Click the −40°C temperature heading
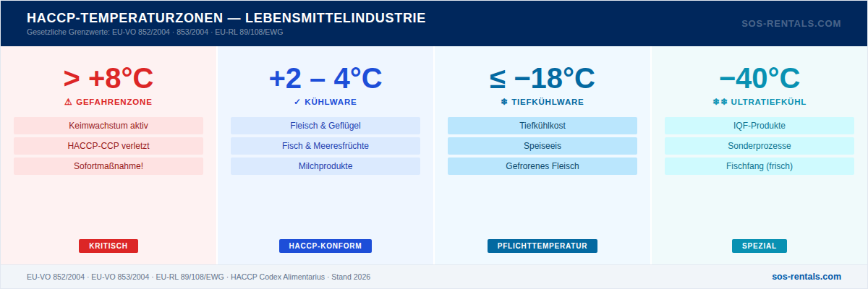Viewport: 868px width, 289px height. pos(759,78)
